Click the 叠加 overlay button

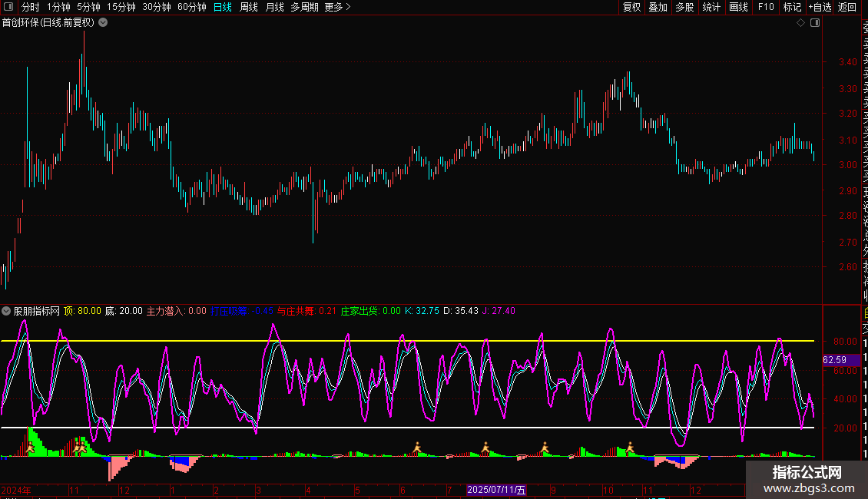(658, 7)
